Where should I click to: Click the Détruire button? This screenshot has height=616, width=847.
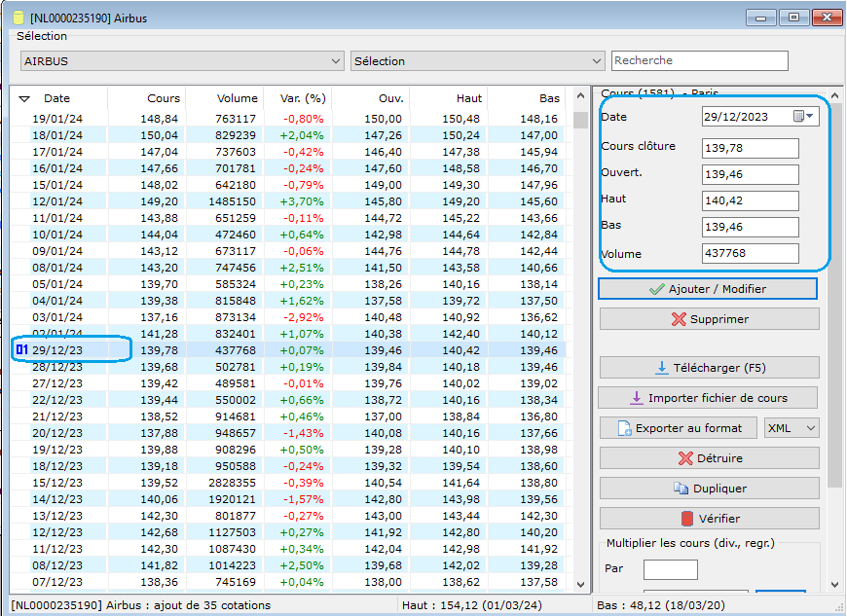(x=710, y=458)
